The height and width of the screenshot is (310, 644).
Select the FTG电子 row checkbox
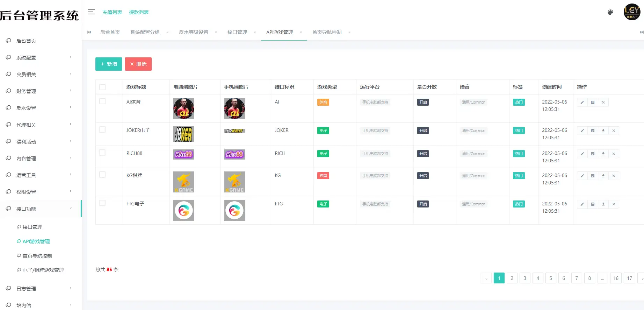coord(102,203)
